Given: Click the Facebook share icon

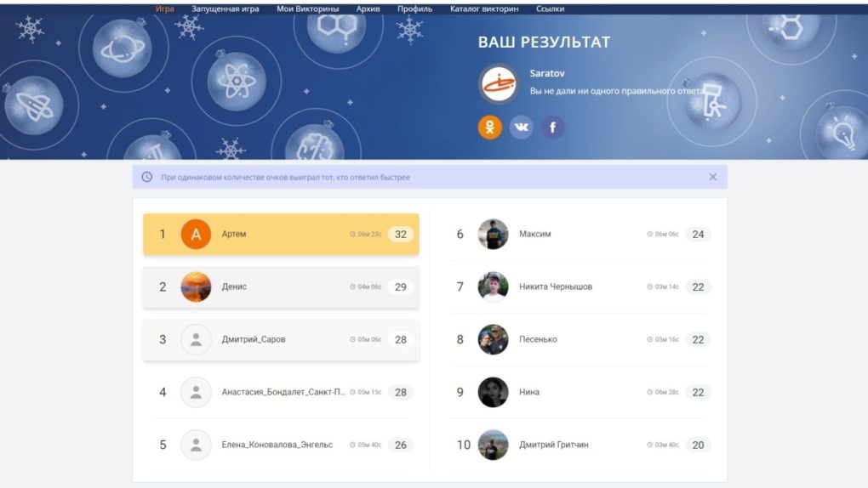Looking at the screenshot, I should pyautogui.click(x=552, y=128).
